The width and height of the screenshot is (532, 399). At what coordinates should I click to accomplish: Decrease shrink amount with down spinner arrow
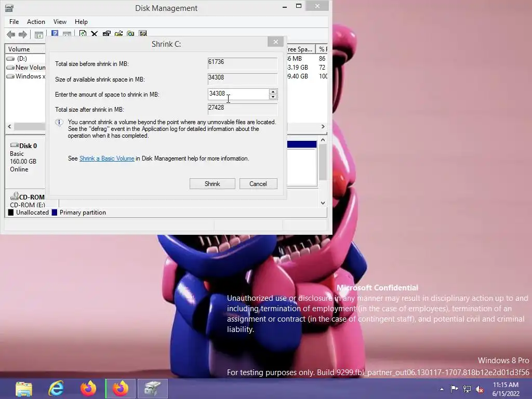[273, 97]
